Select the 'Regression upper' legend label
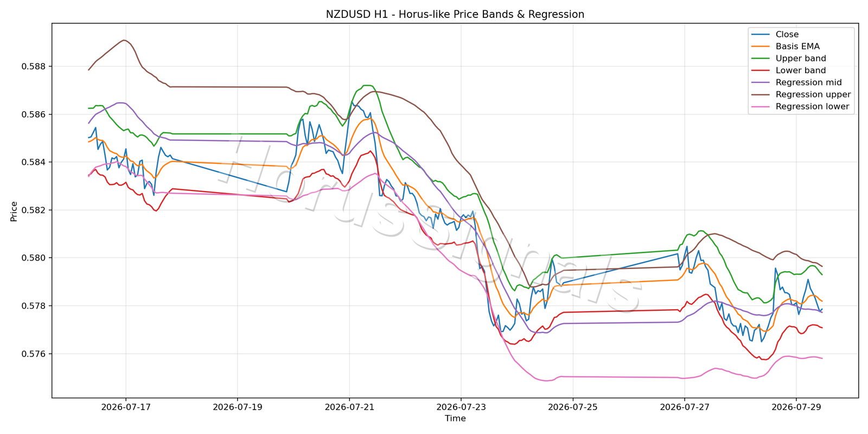The width and height of the screenshot is (868, 434). point(813,94)
